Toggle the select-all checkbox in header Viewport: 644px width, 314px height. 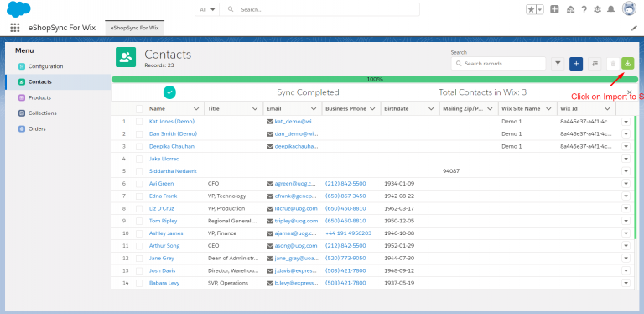pos(140,108)
